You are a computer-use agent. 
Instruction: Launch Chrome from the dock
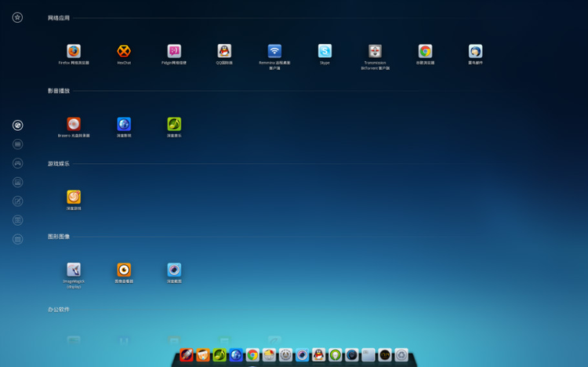(x=252, y=354)
